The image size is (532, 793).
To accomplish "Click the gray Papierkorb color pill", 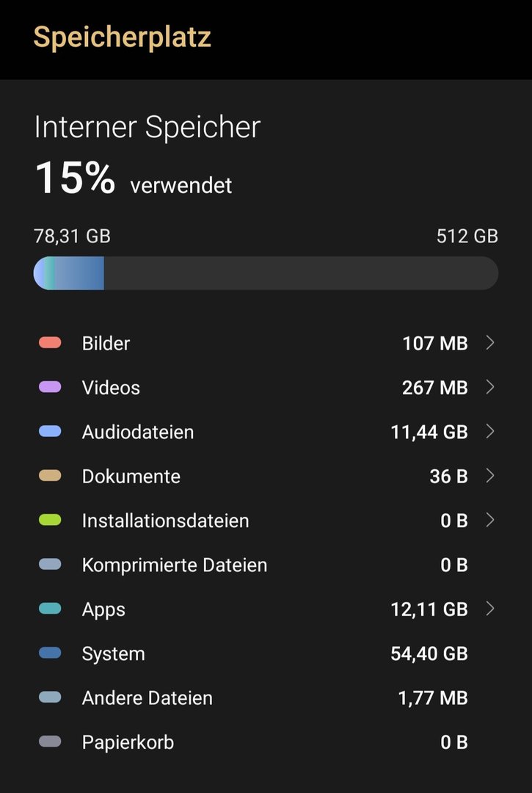I will tap(50, 742).
